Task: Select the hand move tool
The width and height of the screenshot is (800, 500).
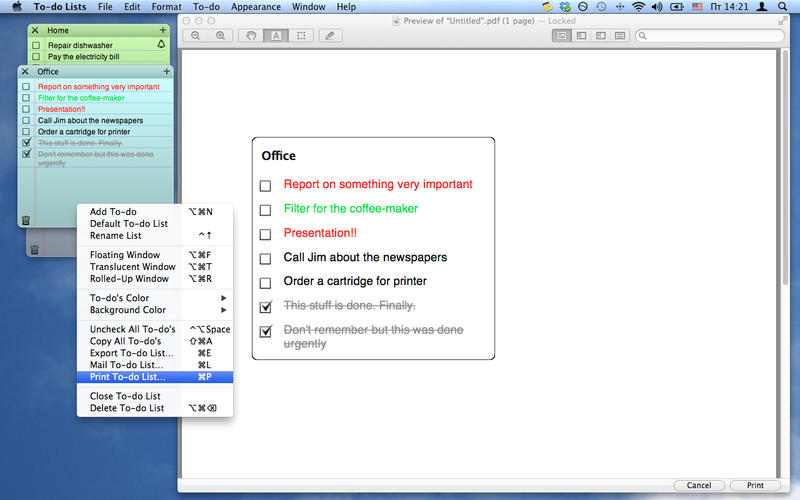Action: coord(252,36)
